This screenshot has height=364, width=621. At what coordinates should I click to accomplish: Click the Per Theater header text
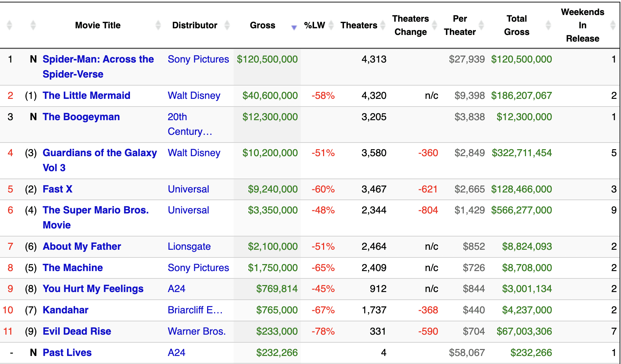click(x=460, y=25)
